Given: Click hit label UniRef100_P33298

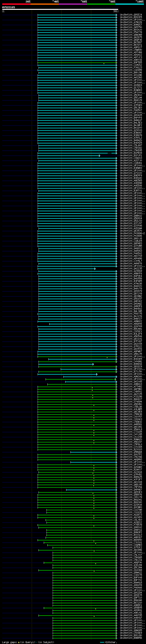Looking at the screenshot, I should [131, 397].
